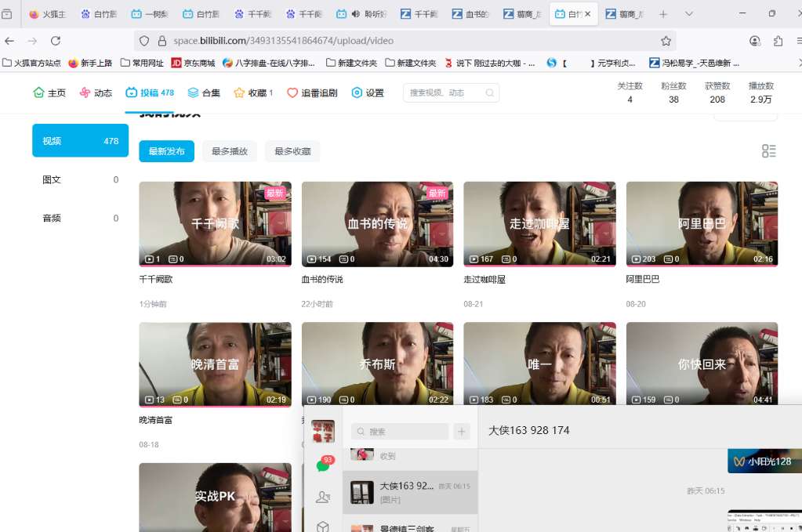Click the padlock site security icon
The width and height of the screenshot is (802, 532).
162,41
